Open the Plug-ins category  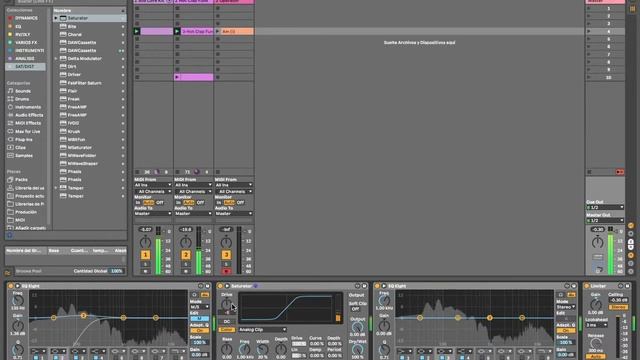[x=24, y=140]
